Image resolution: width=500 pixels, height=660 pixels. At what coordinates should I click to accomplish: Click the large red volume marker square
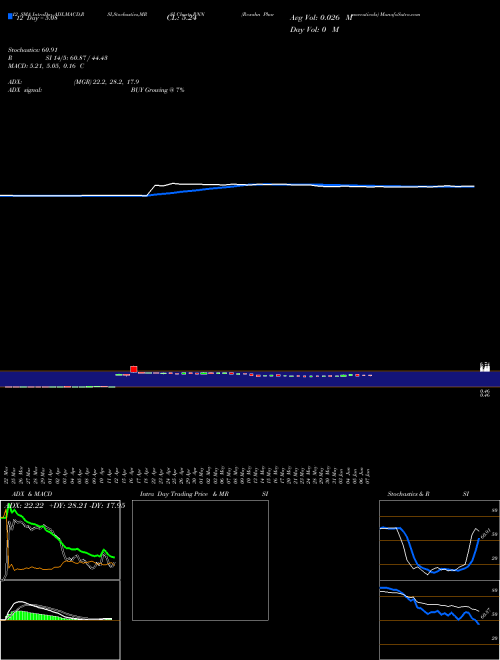tap(134, 369)
